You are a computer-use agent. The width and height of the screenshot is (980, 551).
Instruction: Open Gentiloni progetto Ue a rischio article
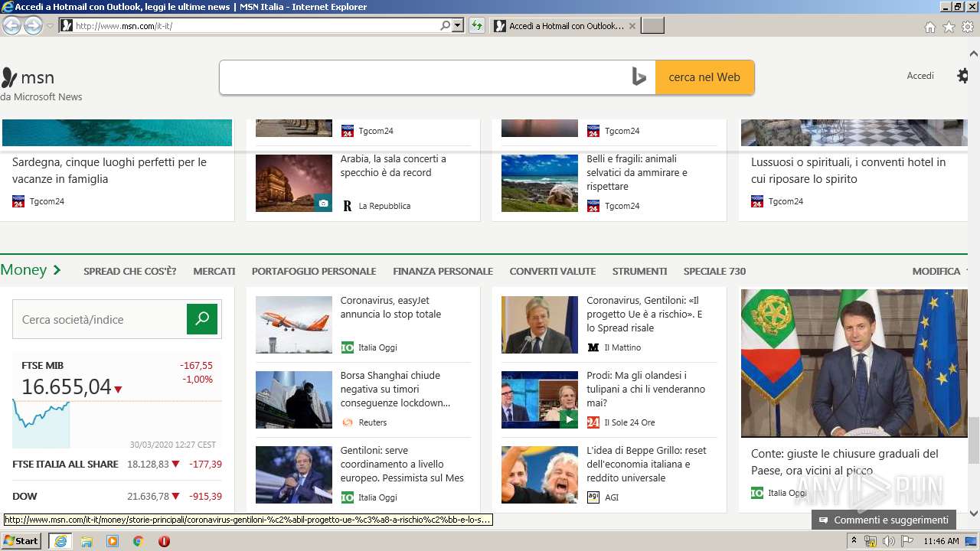tap(644, 314)
